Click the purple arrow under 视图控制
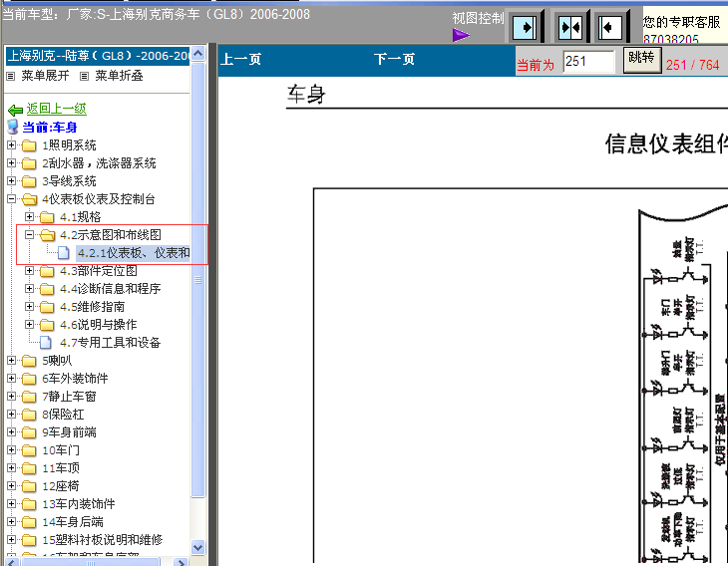This screenshot has height=566, width=728. coord(461,35)
